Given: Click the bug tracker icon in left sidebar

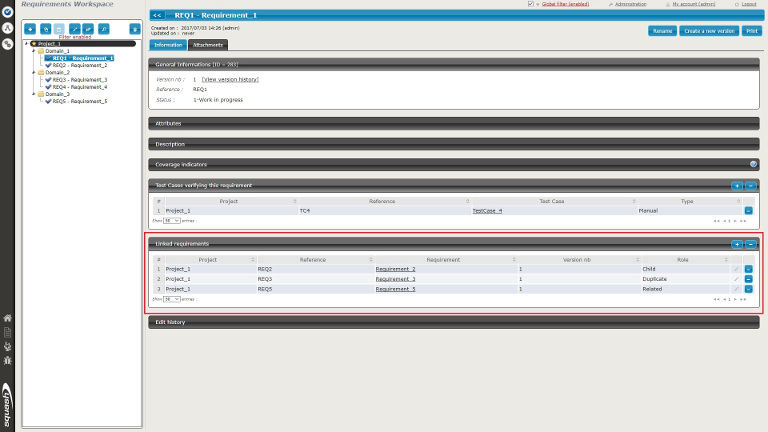Looking at the screenshot, I should (x=7, y=360).
